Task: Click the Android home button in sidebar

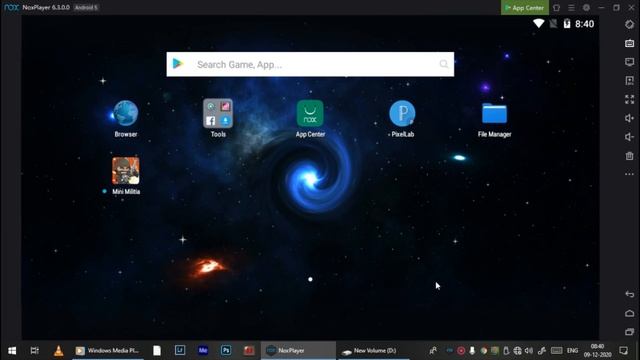Action: click(629, 313)
